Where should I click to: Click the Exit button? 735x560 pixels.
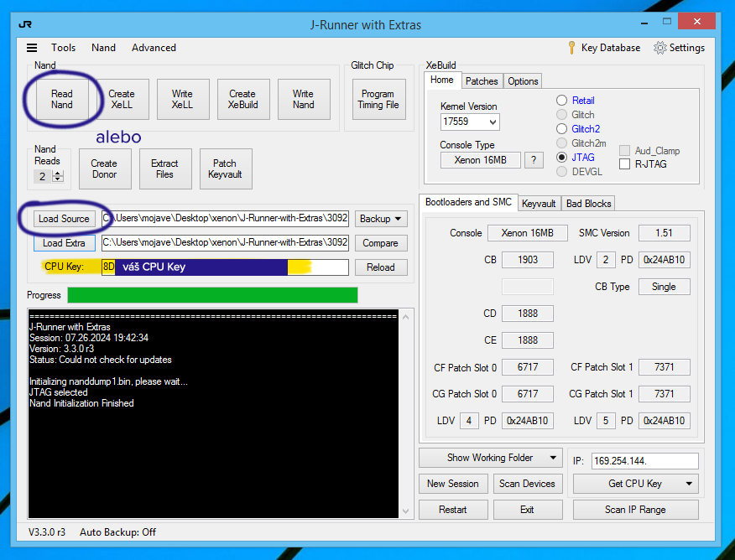point(528,510)
